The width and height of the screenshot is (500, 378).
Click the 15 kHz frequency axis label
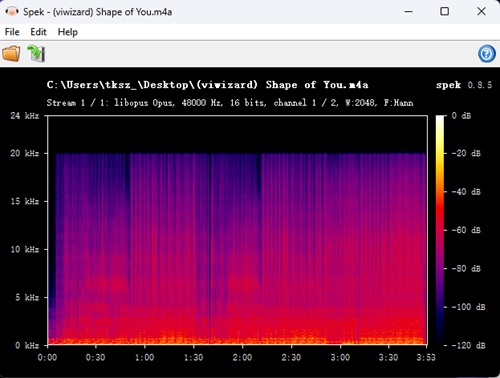[x=25, y=201]
